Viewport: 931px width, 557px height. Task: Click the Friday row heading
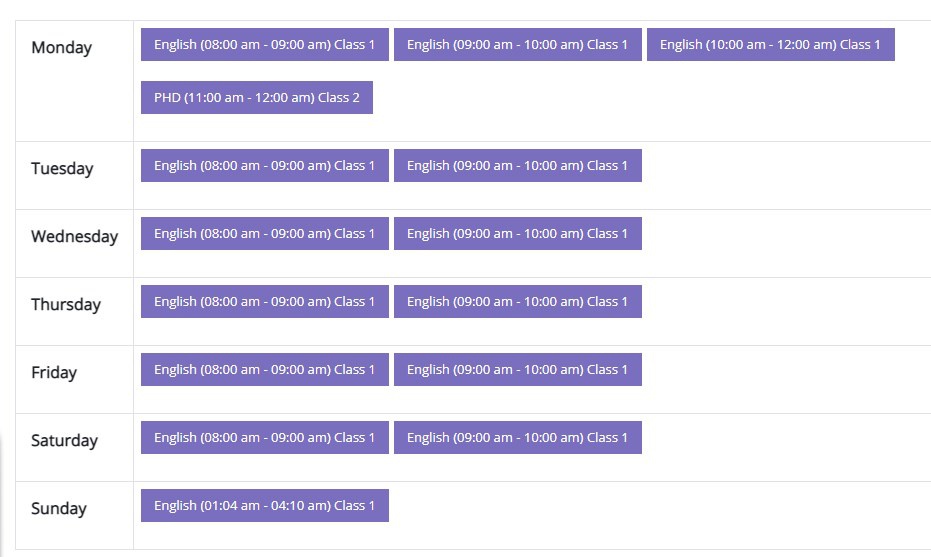tap(54, 373)
